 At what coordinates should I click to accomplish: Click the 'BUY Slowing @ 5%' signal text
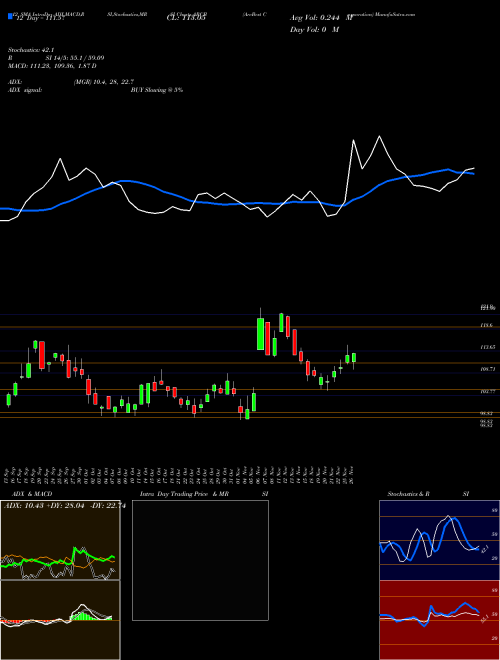click(157, 90)
